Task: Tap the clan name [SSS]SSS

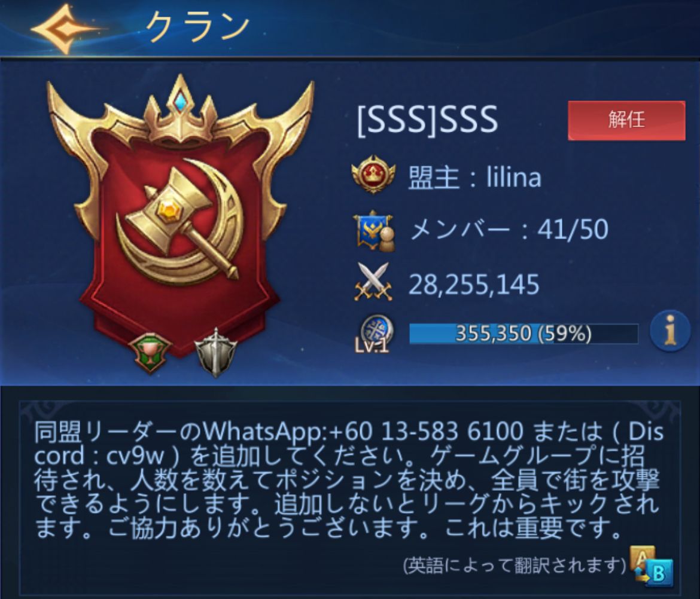Action: pos(427,119)
